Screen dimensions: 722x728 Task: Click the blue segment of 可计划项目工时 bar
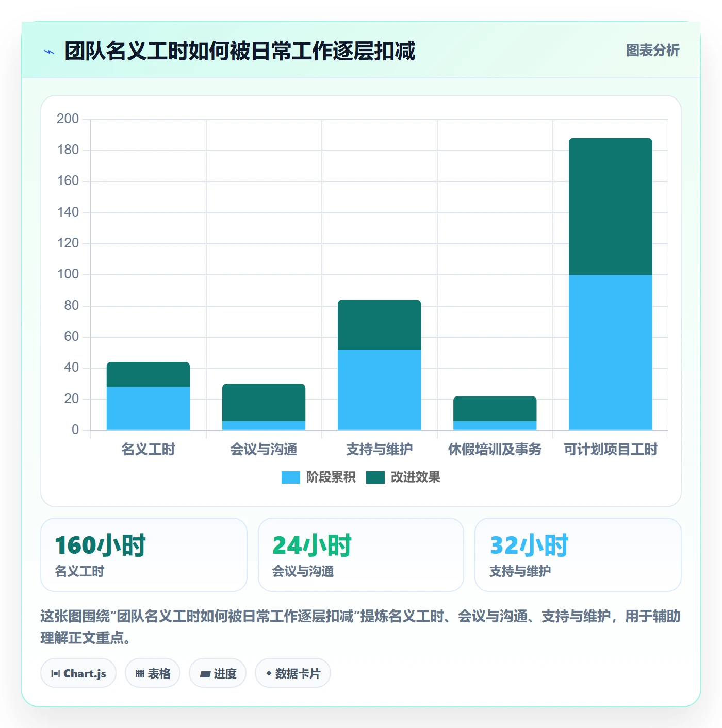(610, 352)
